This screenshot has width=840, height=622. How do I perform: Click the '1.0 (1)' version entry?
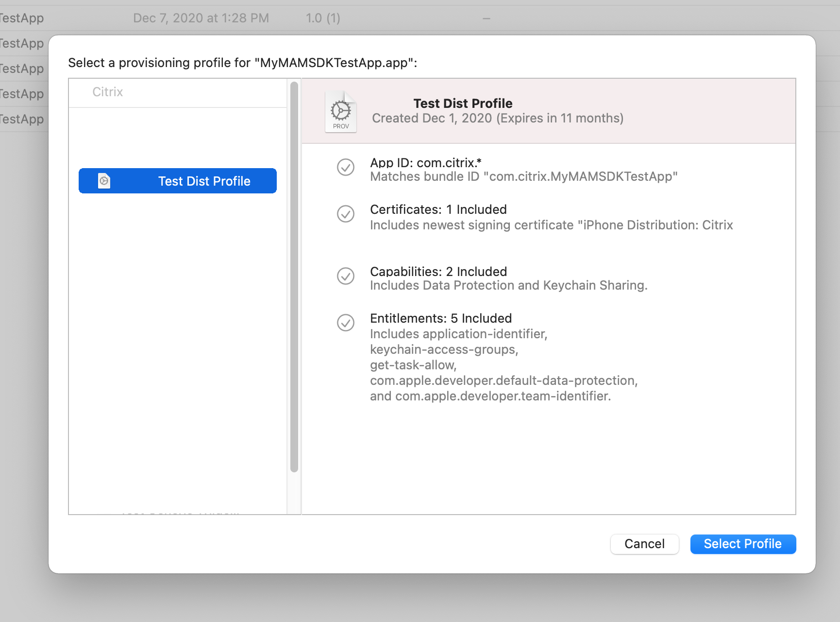(x=323, y=18)
